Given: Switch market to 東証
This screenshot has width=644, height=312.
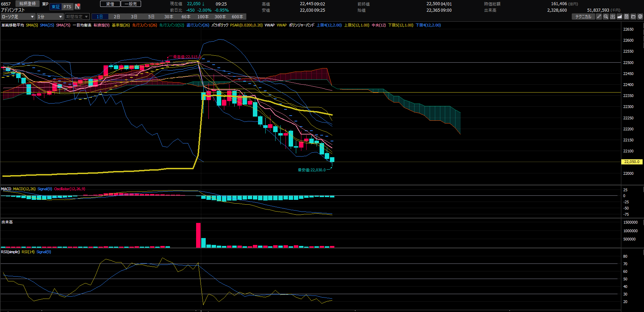Looking at the screenshot, I should [56, 7].
